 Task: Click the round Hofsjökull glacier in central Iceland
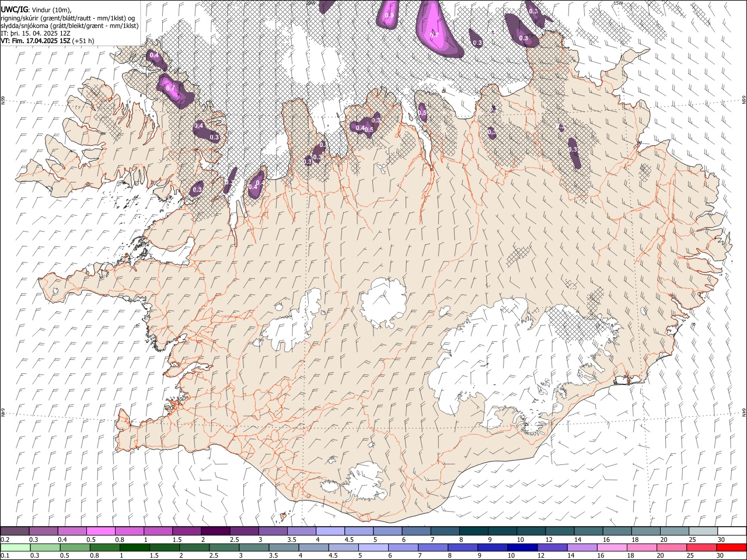coord(383,302)
